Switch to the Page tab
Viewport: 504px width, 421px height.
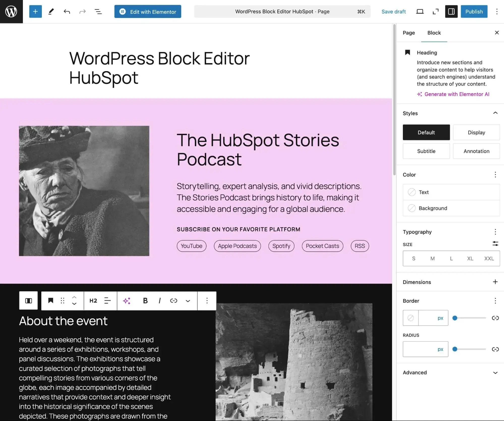pyautogui.click(x=409, y=33)
